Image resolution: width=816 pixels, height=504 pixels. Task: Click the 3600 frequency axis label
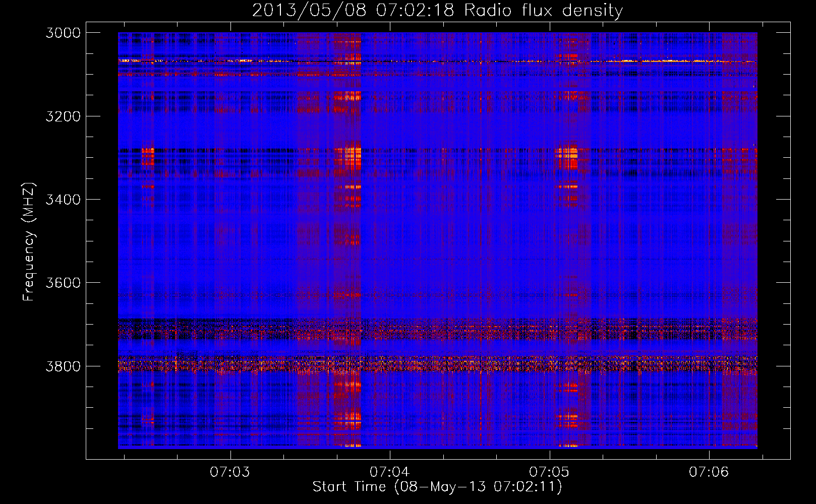click(x=63, y=283)
